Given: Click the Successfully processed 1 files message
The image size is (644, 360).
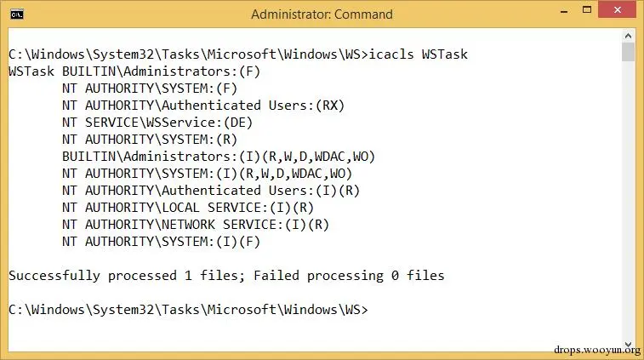Looking at the screenshot, I should click(226, 276).
